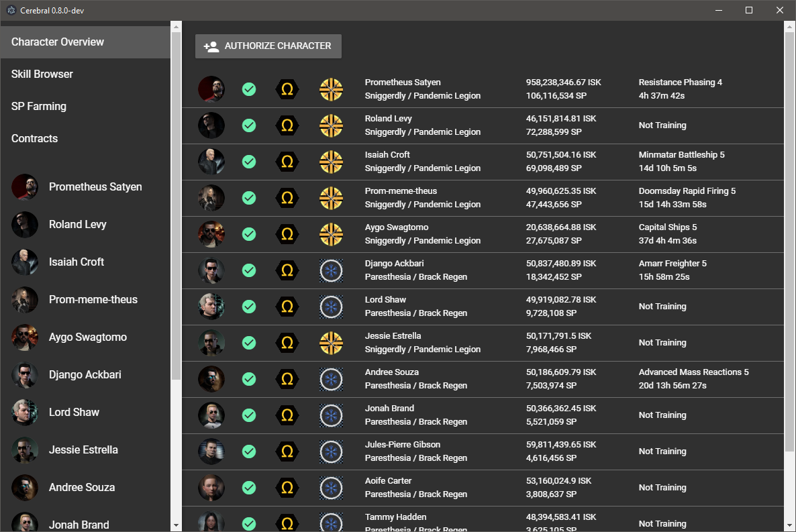Click the main list scrollbar down arrow

[x=789, y=526]
